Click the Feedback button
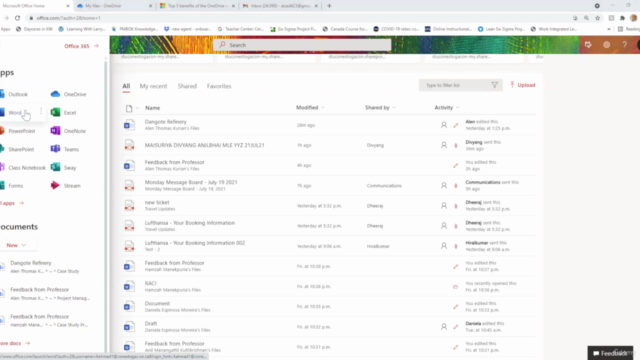Screen dimensions: 640x360 click(610, 353)
